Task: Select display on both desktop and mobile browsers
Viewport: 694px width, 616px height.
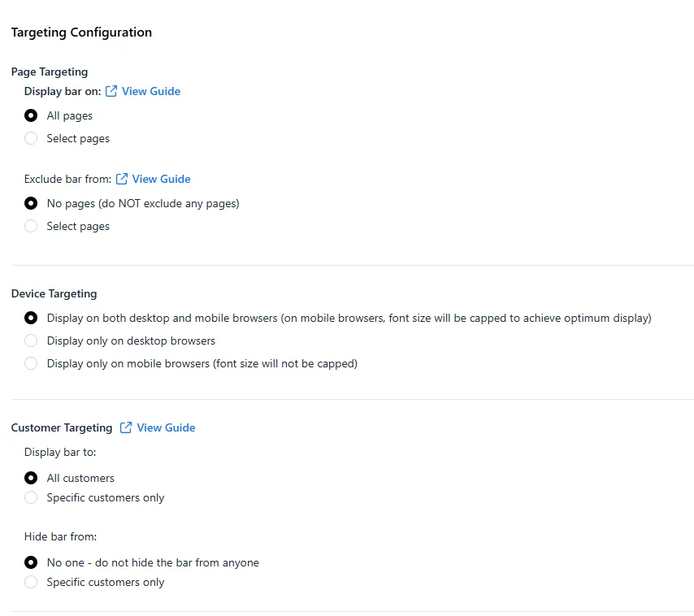Action: pos(31,319)
